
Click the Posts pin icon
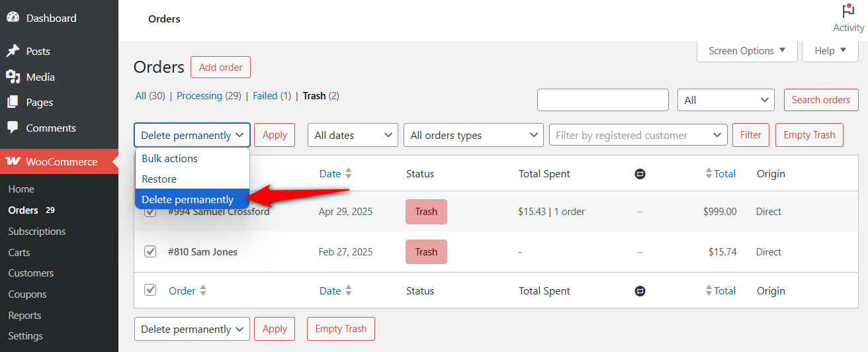coord(13,51)
